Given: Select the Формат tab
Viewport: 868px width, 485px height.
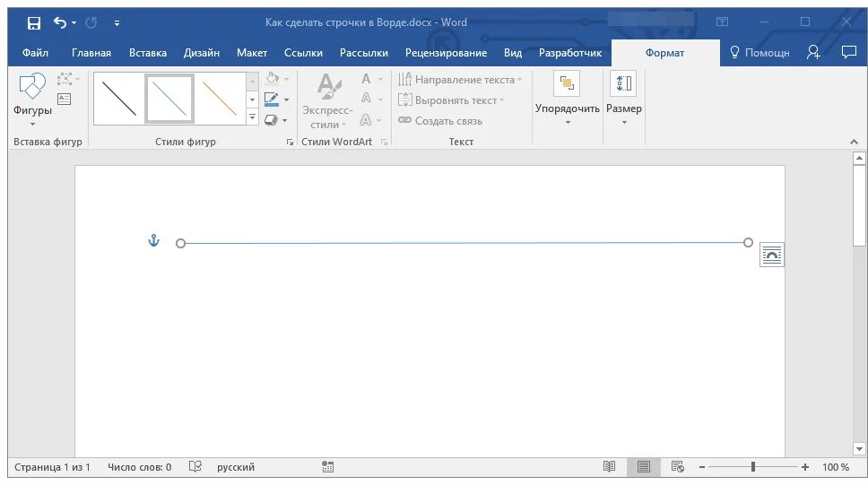Looking at the screenshot, I should pyautogui.click(x=664, y=53).
